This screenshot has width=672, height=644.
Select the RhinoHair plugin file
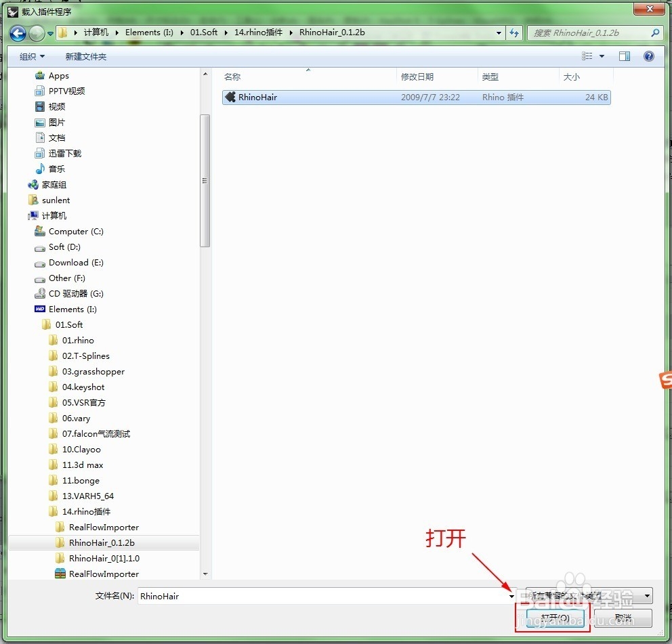tap(416, 98)
